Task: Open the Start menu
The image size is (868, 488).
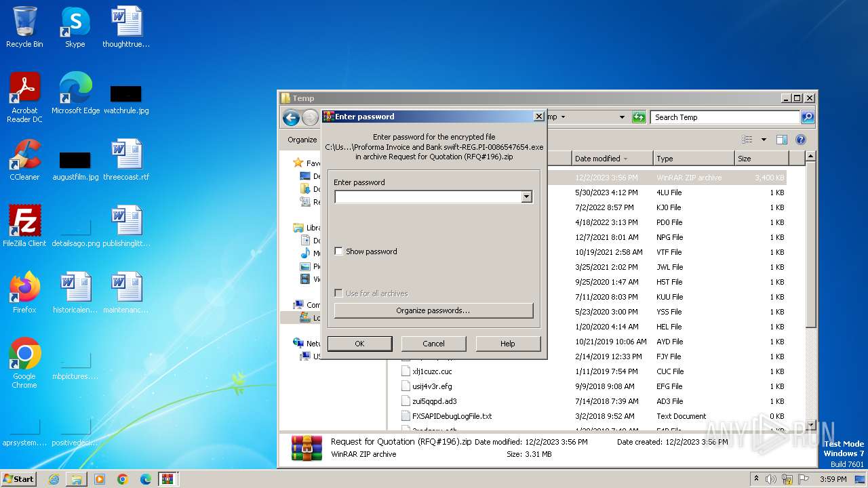Action: (18, 479)
